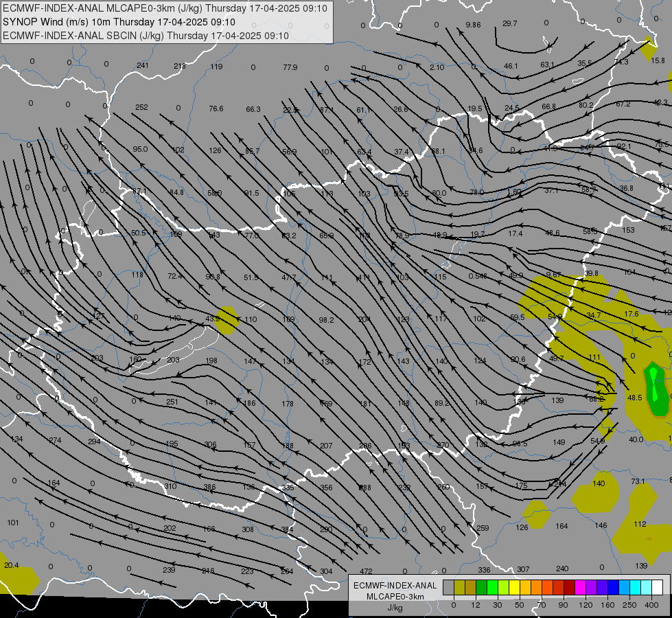Screen dimensions: 672x618
Task: Select the pure blue legend swatch
Action: pos(613,588)
